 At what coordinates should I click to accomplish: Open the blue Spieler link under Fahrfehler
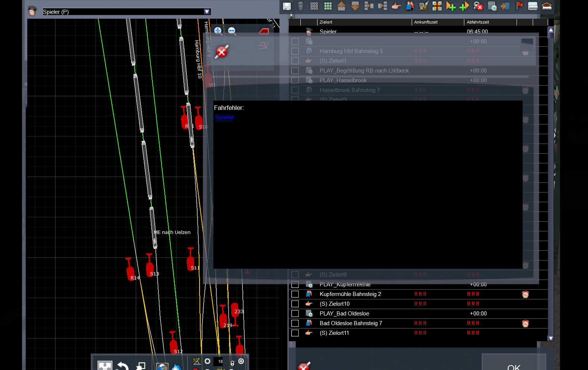coord(225,117)
